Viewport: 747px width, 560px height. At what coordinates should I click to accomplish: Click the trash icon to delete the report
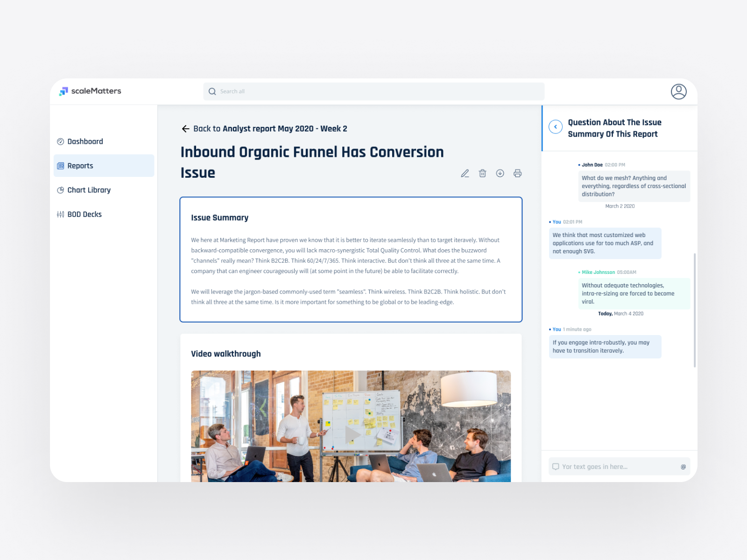tap(482, 173)
